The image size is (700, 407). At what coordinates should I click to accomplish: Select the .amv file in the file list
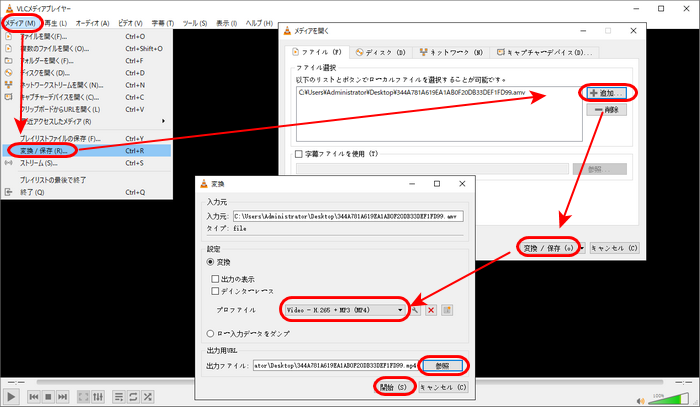tap(412, 92)
